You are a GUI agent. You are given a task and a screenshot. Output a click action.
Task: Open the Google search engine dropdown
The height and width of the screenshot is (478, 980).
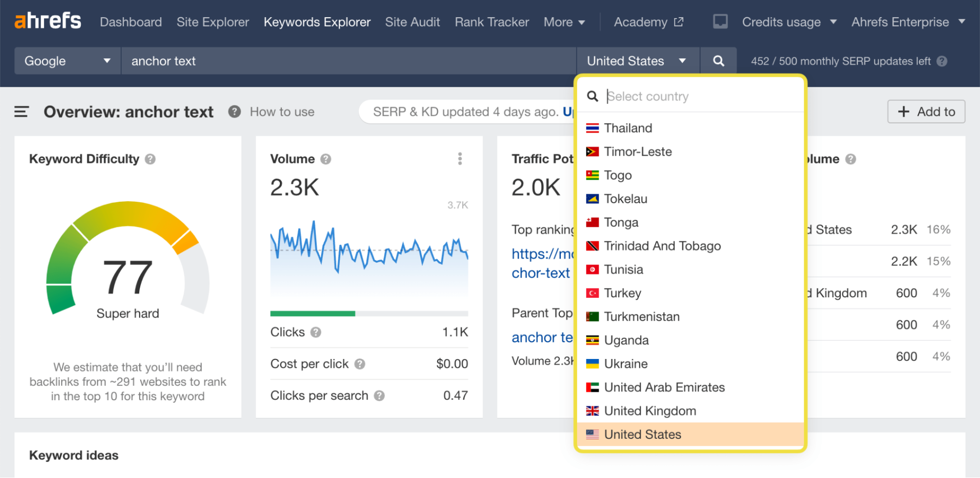pos(67,60)
